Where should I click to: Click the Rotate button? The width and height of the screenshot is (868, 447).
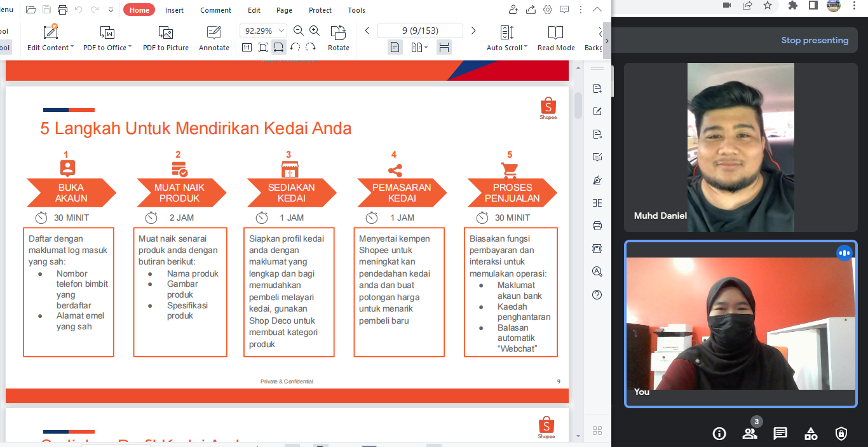tap(339, 38)
